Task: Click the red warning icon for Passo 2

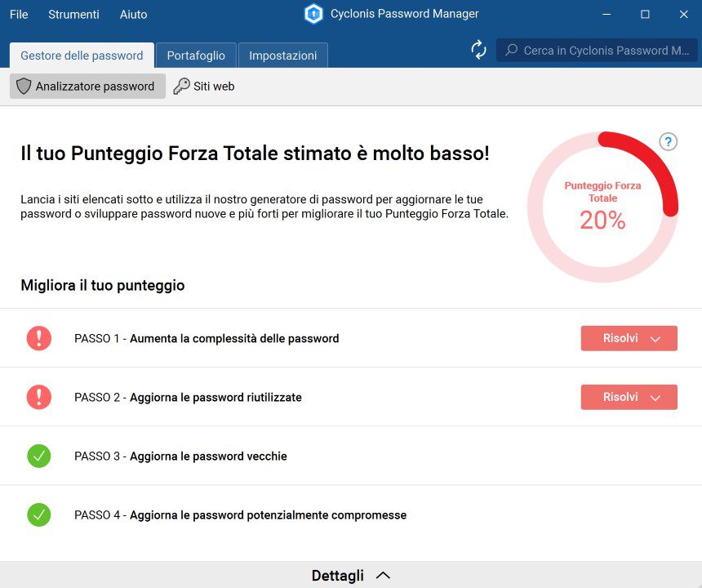Action: pyautogui.click(x=39, y=397)
